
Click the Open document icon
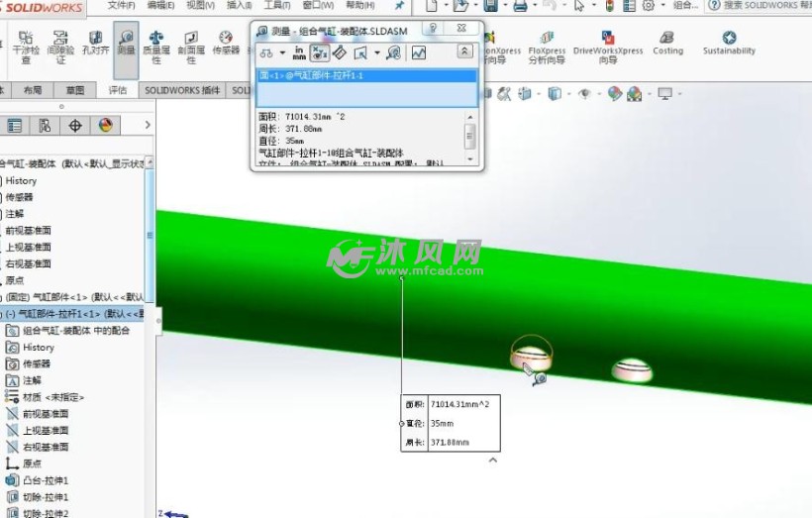point(459,6)
